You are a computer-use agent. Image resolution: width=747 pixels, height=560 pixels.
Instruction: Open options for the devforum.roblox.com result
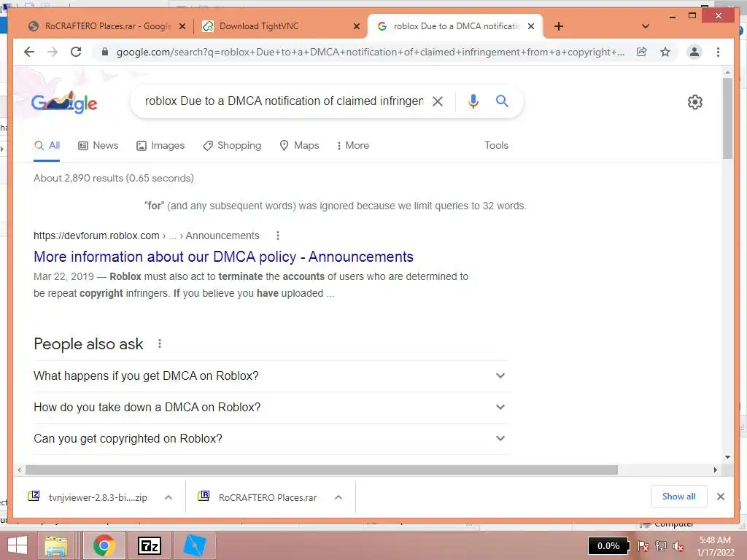click(x=278, y=236)
